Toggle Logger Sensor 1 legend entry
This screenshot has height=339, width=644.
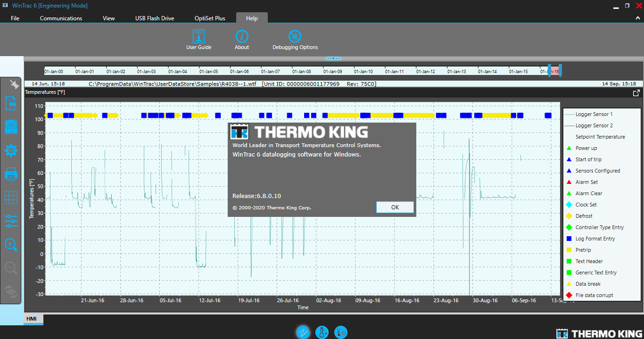tap(594, 114)
